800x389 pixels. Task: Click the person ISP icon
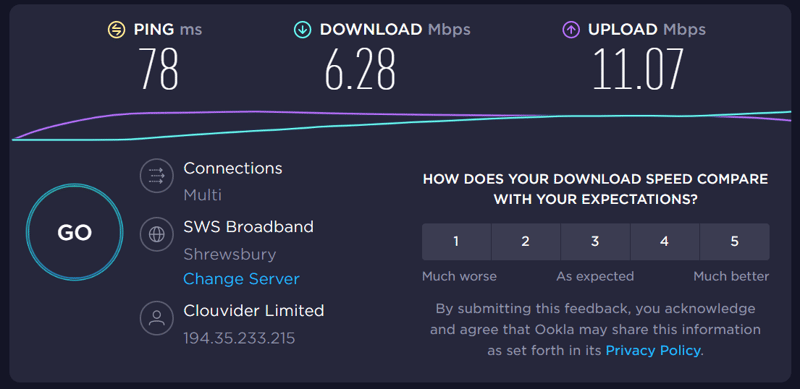pyautogui.click(x=157, y=318)
